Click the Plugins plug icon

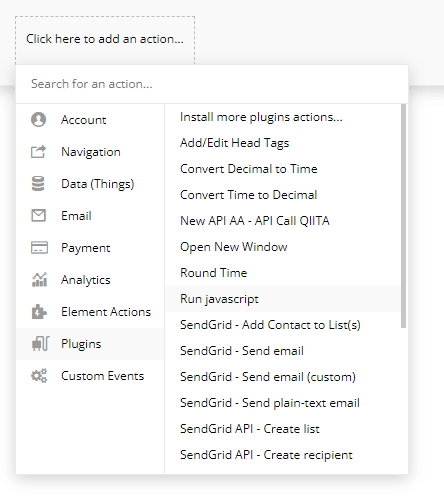pyautogui.click(x=40, y=344)
